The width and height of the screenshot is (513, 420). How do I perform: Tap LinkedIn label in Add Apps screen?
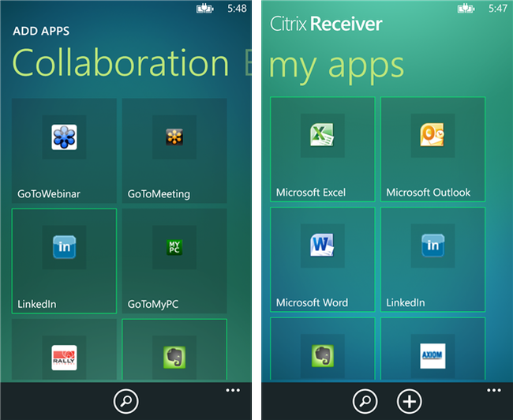click(x=36, y=304)
